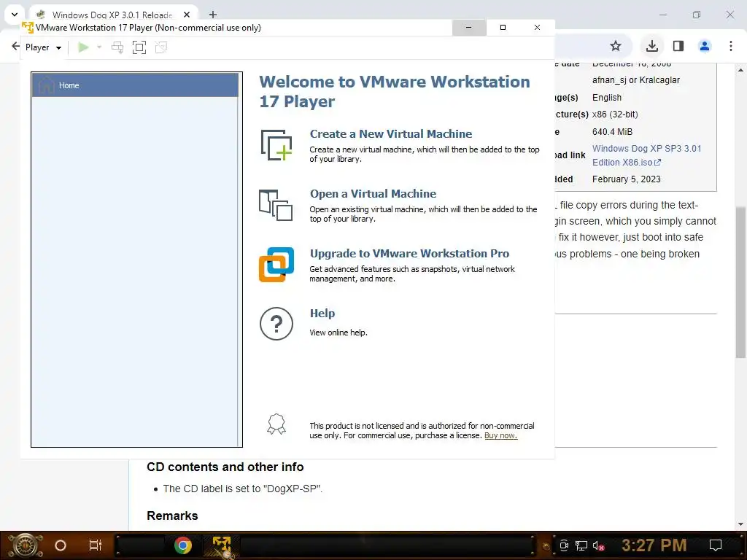Close the Windows Dog XP tab
747x560 pixels.
(x=187, y=15)
